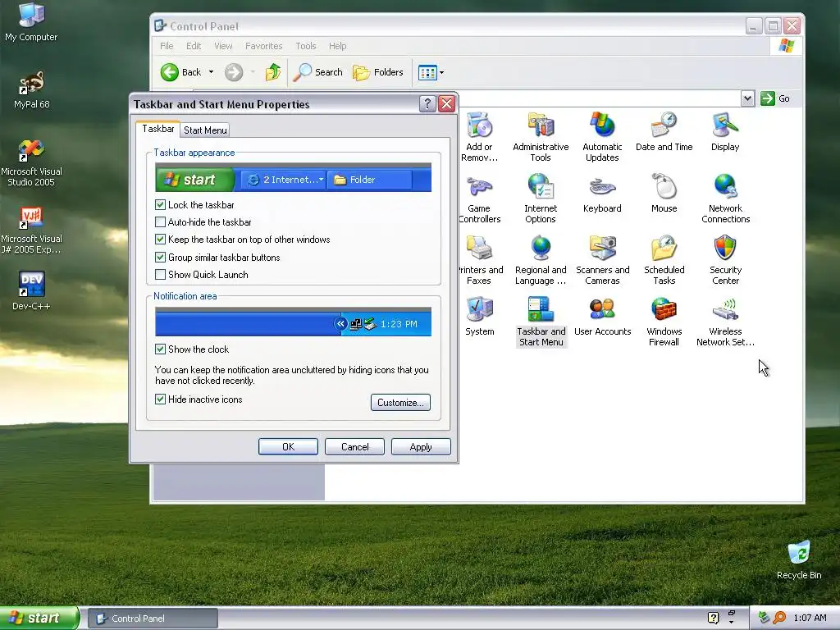Open the Scanners and Cameras icon
Screen dimensions: 840x630
[x=602, y=260]
